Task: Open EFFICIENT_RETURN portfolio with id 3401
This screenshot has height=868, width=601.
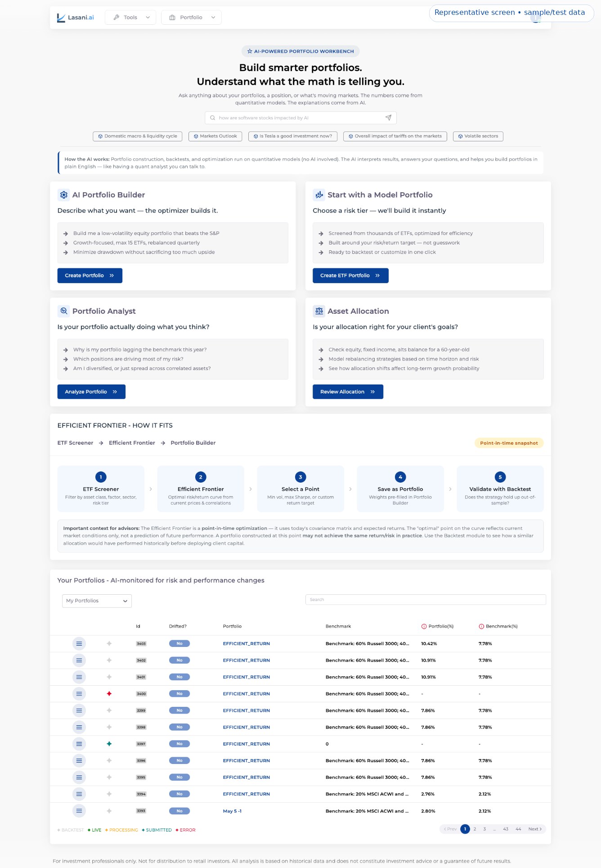Action: [247, 677]
